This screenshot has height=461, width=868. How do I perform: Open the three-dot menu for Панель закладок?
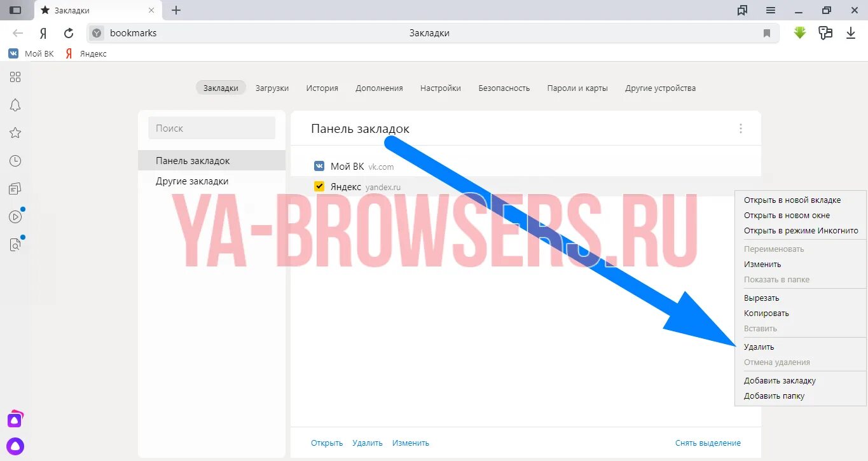pyautogui.click(x=740, y=128)
